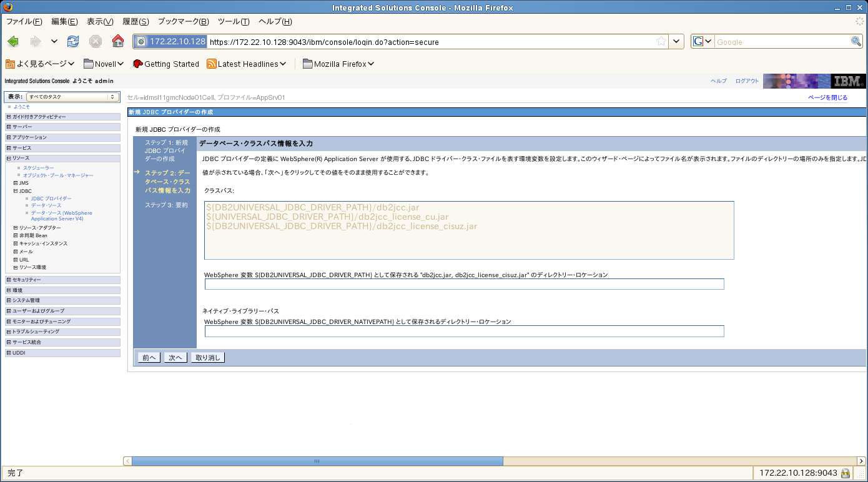The height and width of the screenshot is (482, 868).
Task: Open the ようこそ link in navigation
Action: (22, 107)
